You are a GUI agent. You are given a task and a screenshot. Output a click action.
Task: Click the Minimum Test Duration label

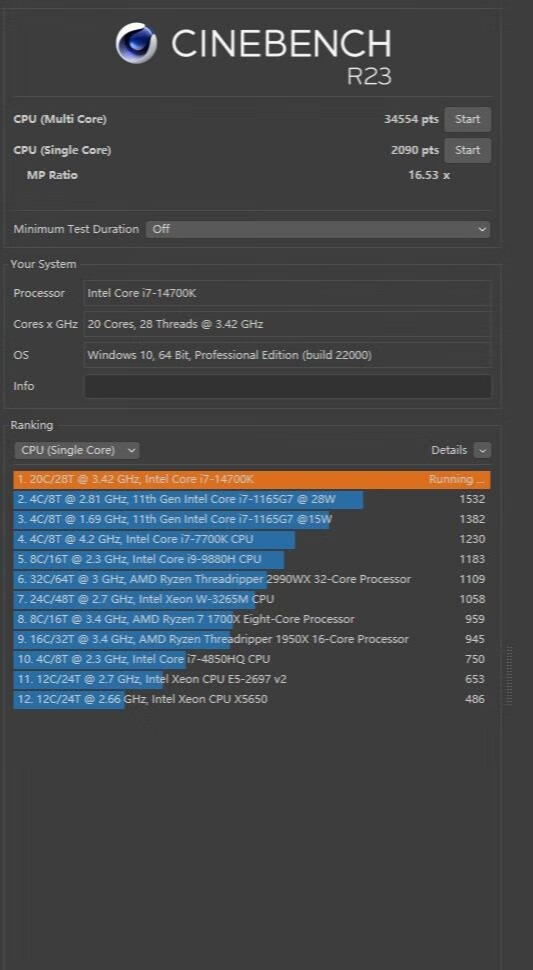click(x=76, y=229)
